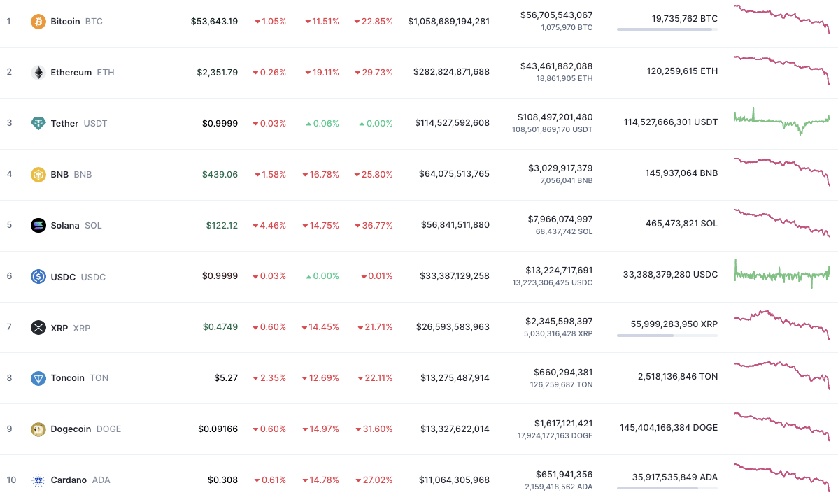Visit the Toncoin TON name link
Image resolution: width=838 pixels, height=504 pixels.
point(80,378)
